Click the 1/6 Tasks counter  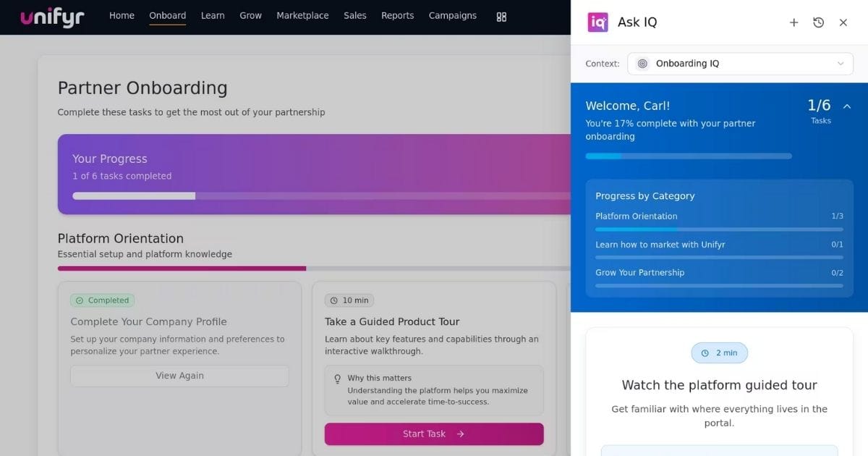(820, 111)
